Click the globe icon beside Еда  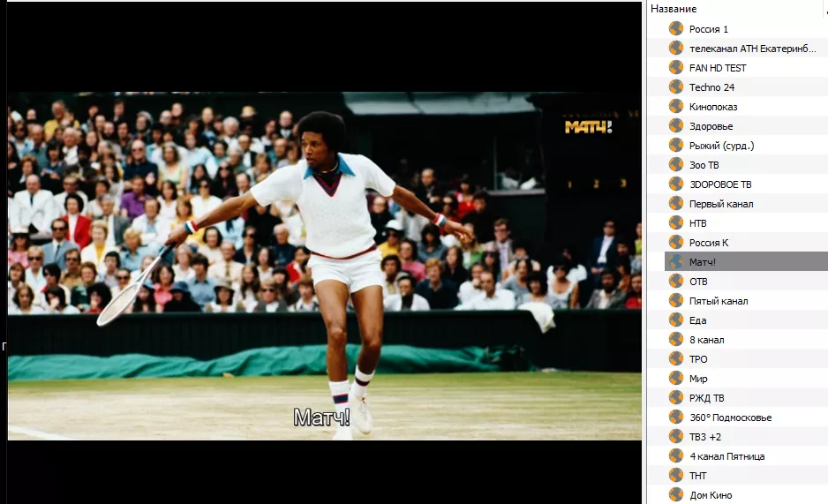pos(676,320)
